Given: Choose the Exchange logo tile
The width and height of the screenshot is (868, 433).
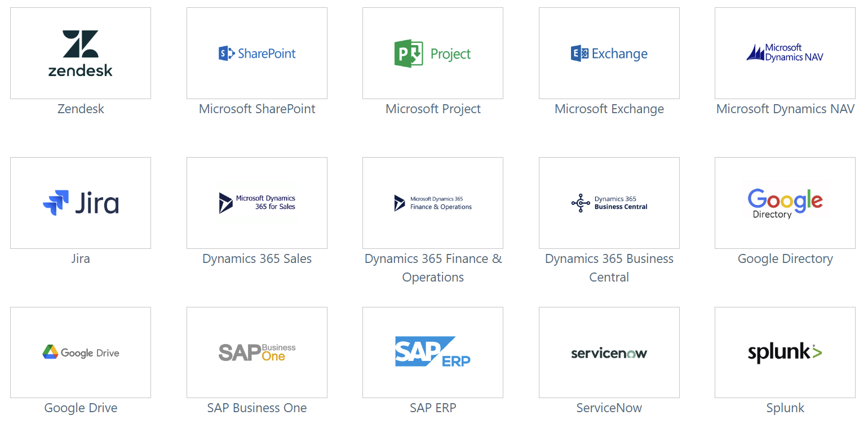Looking at the screenshot, I should point(609,53).
